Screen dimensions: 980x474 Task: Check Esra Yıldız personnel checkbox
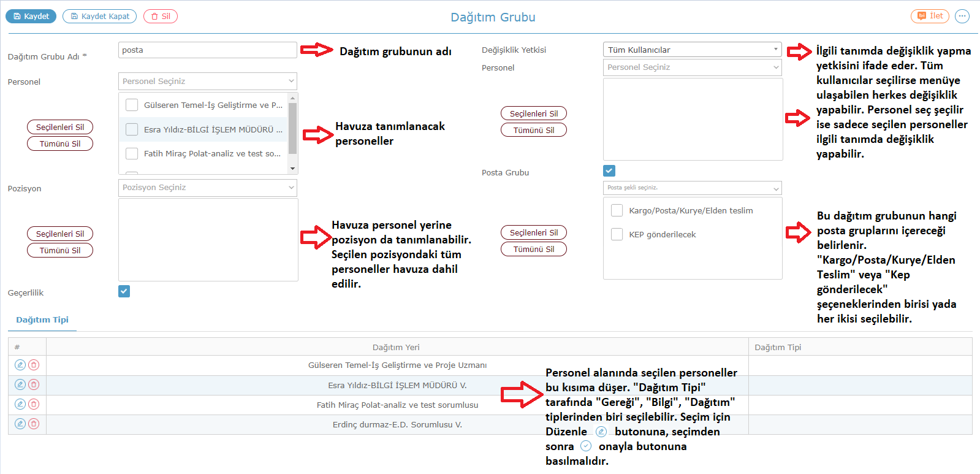point(132,129)
